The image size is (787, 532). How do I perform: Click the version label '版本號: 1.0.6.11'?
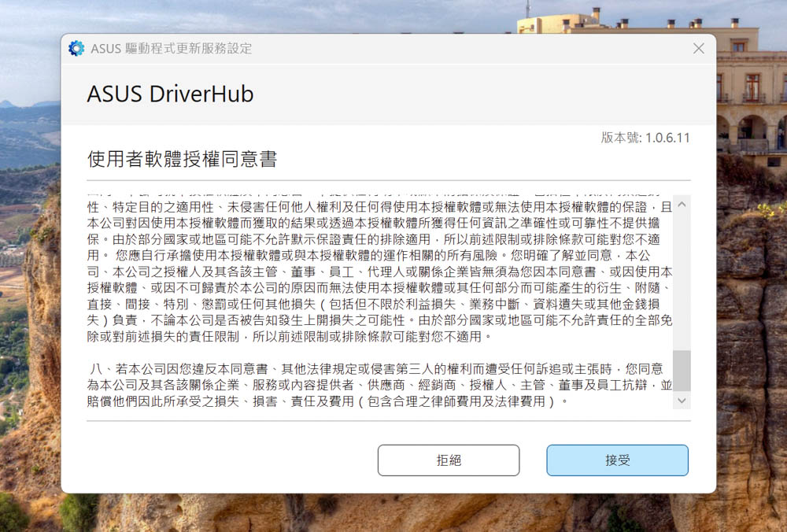645,138
